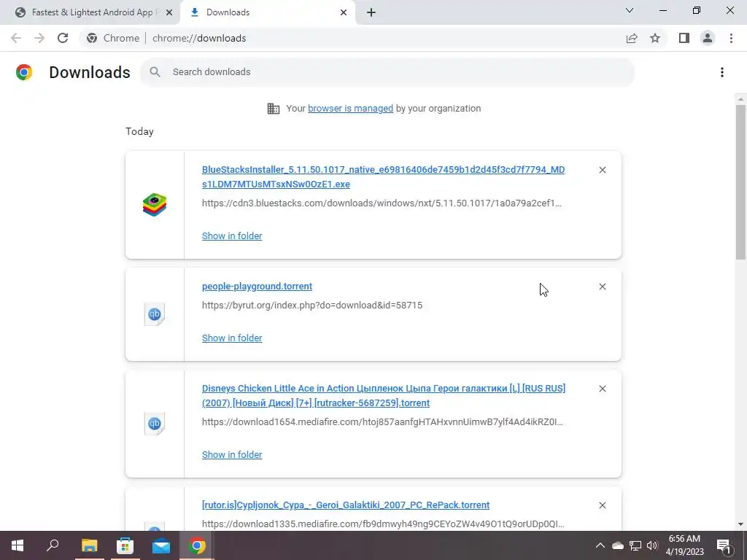Open the Windows Start menu
Image resolution: width=747 pixels, height=560 pixels.
click(x=18, y=545)
